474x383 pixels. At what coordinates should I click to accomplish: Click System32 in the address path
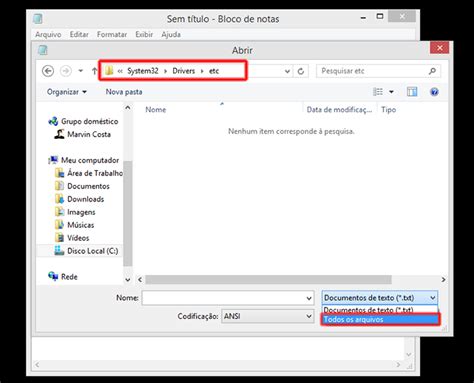[143, 71]
